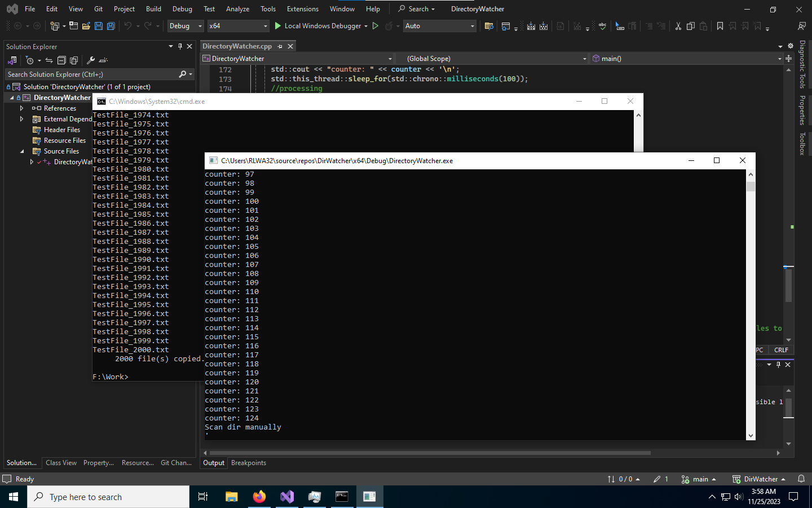Click the main branch in status bar
This screenshot has width=812, height=508.
pyautogui.click(x=699, y=479)
